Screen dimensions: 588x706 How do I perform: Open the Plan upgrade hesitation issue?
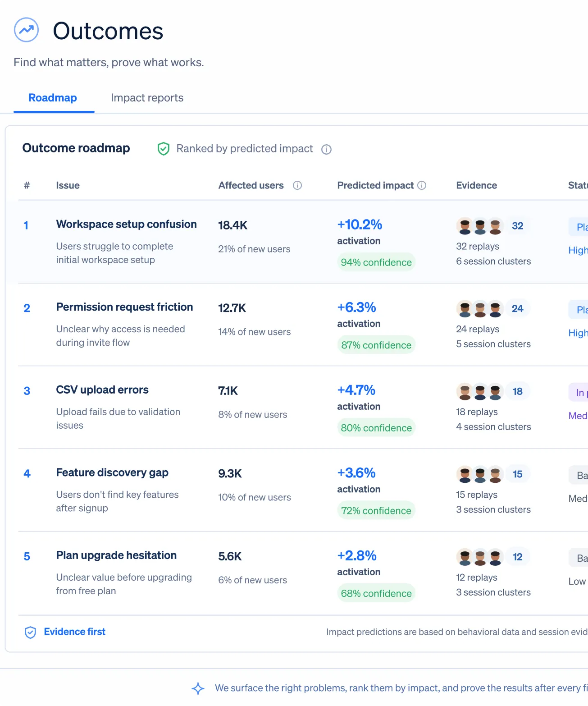(x=116, y=555)
